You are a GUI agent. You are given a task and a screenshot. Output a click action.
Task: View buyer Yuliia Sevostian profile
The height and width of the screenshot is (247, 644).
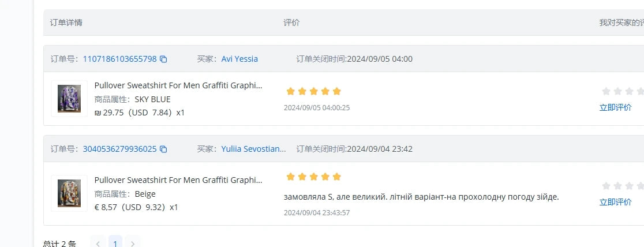coord(253,149)
